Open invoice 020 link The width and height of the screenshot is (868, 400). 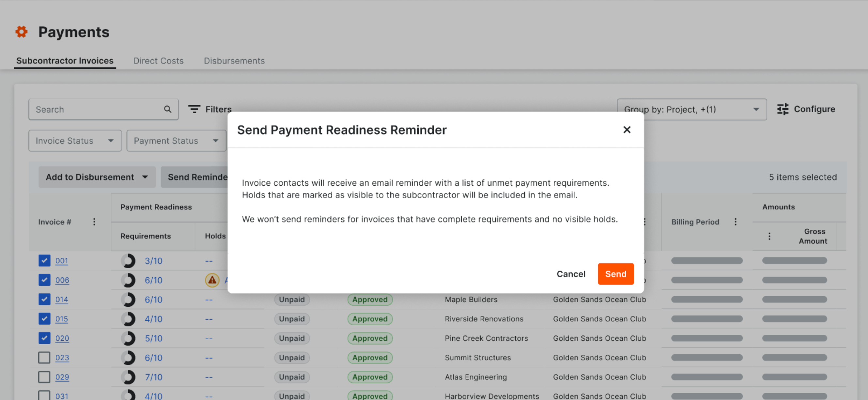[62, 338]
